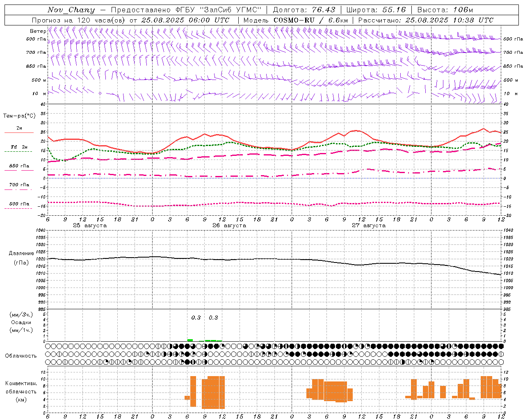The height and width of the screenshot is (420, 525).
Task: Select the model name COSMO-RU / 6.6км
Action: pyautogui.click(x=311, y=20)
